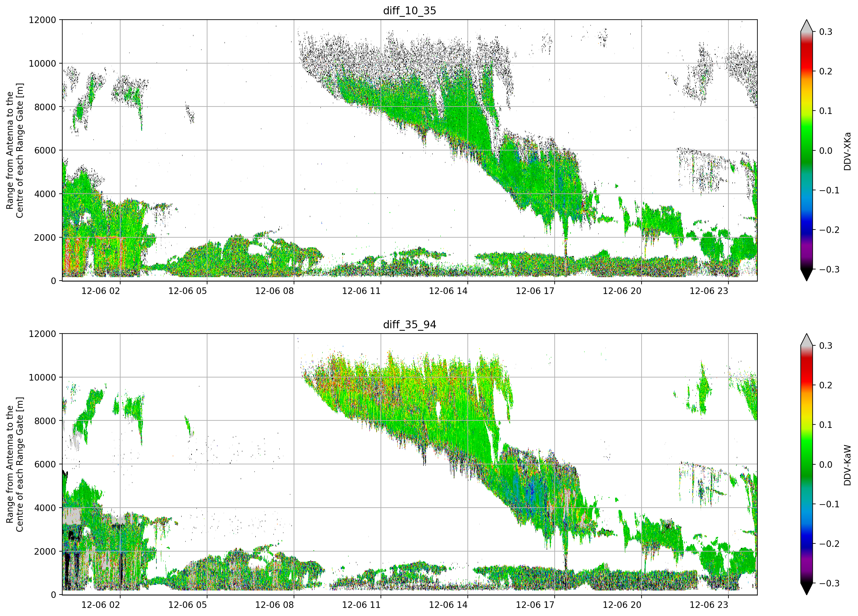The image size is (858, 616).
Task: Click the 12-06 23 x-tick under diff_35_94
Action: (x=709, y=605)
